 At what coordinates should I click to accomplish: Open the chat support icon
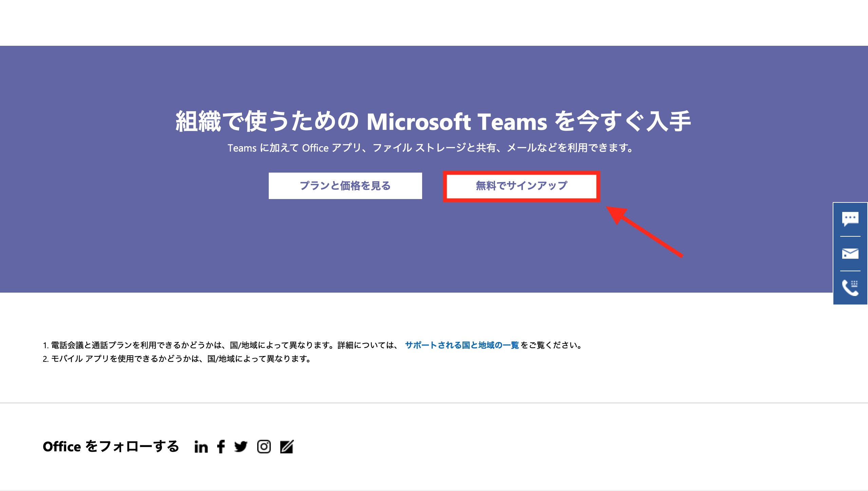pos(850,219)
